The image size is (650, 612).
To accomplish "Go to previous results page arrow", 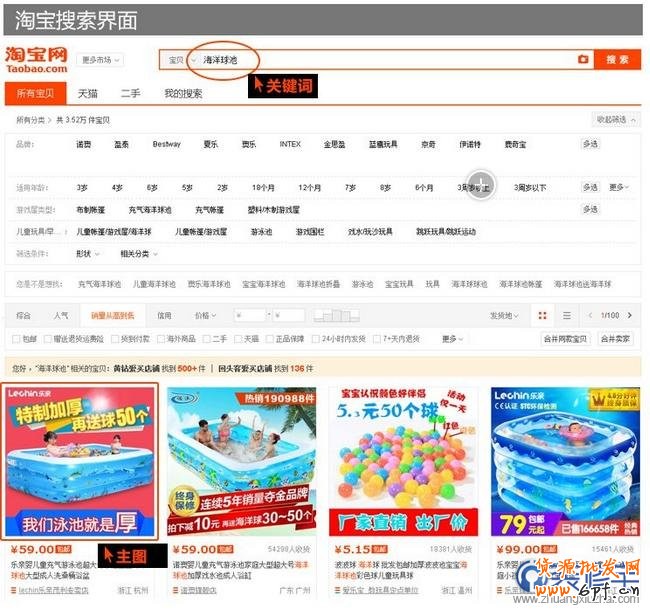I will (x=589, y=315).
